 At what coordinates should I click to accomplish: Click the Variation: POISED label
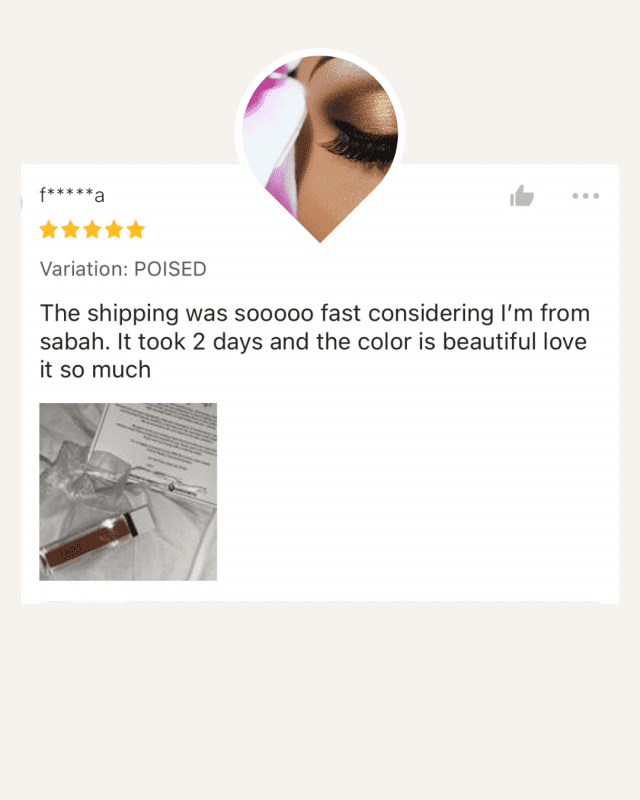[123, 269]
